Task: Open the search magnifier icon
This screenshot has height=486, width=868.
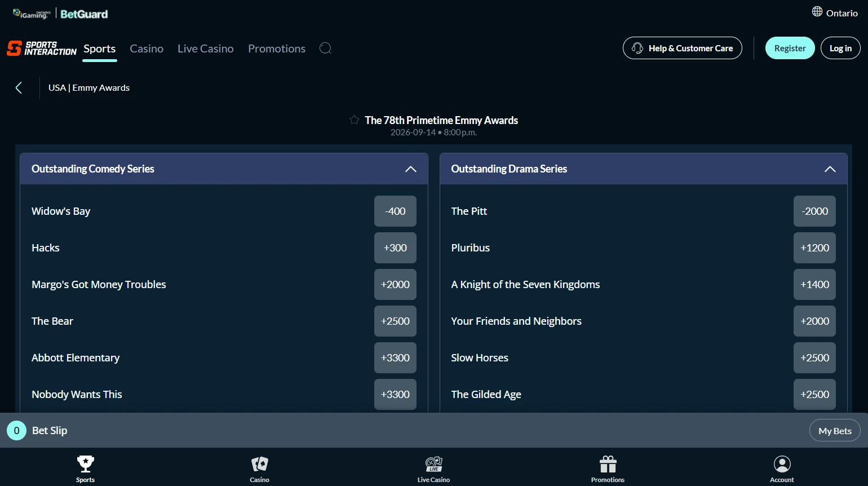Action: (x=325, y=48)
